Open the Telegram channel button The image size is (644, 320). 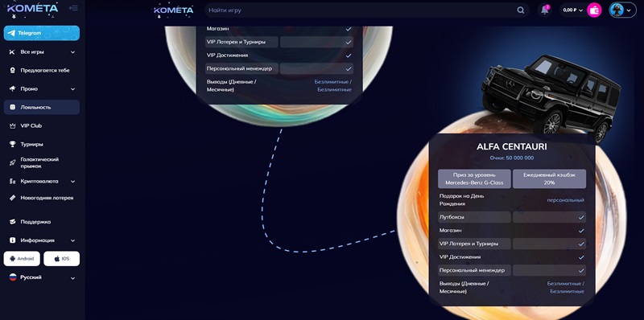[x=42, y=33]
